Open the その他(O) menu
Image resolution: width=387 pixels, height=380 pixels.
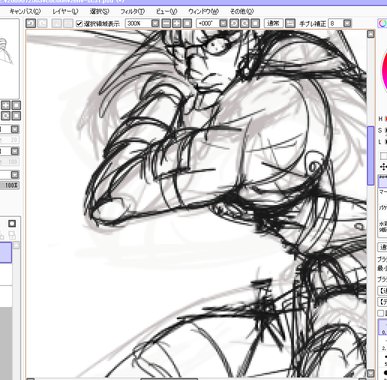pos(242,11)
